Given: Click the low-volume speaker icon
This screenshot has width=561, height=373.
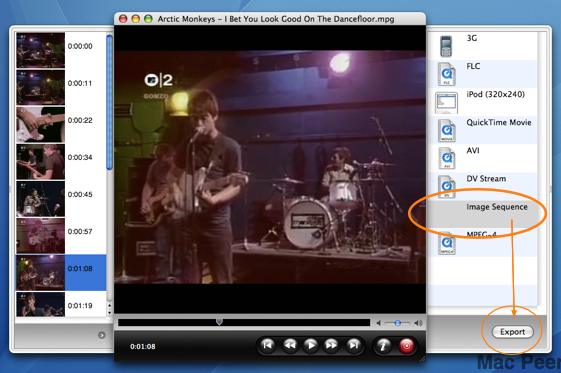Looking at the screenshot, I should pos(379,323).
